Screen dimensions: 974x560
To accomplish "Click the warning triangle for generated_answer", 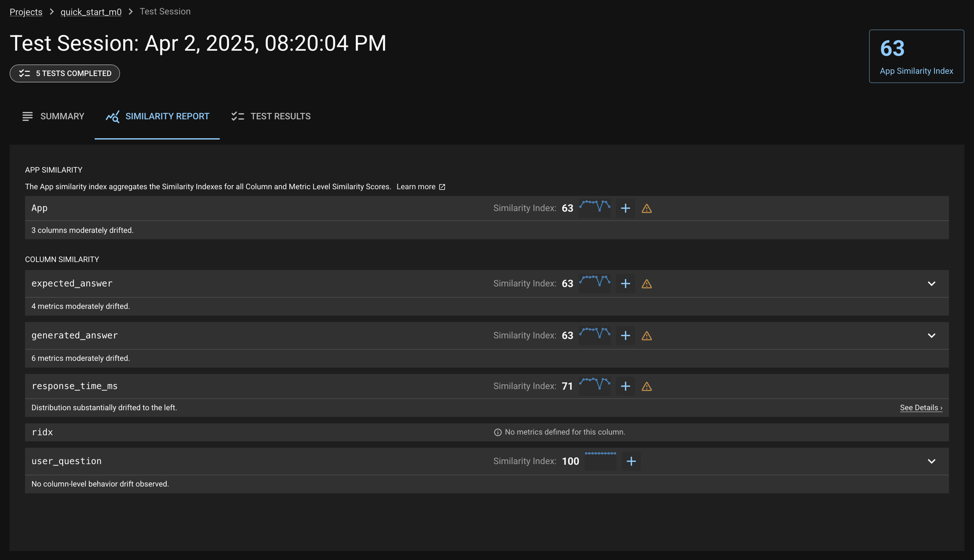I will tap(646, 336).
